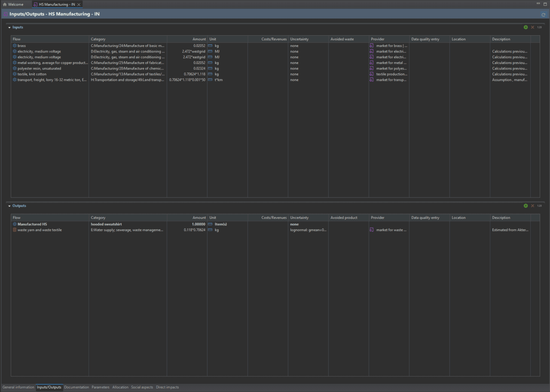Click the provider icon for textile, knit cotton
The height and width of the screenshot is (392, 550).
point(372,74)
